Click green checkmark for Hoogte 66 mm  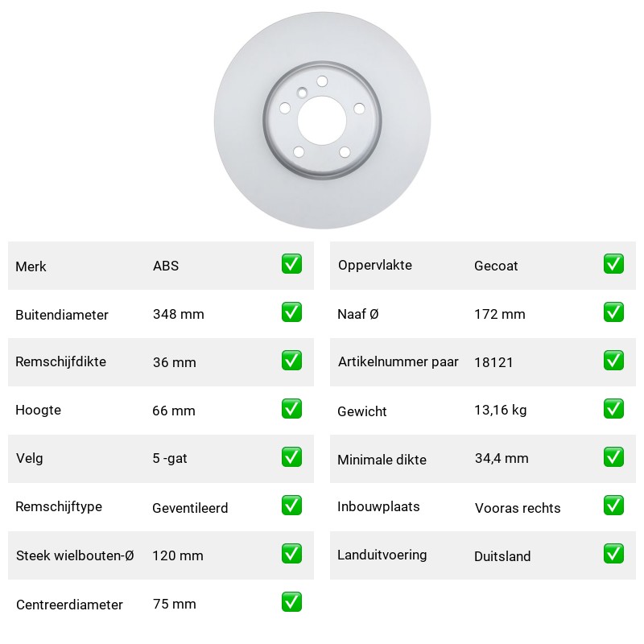point(291,409)
